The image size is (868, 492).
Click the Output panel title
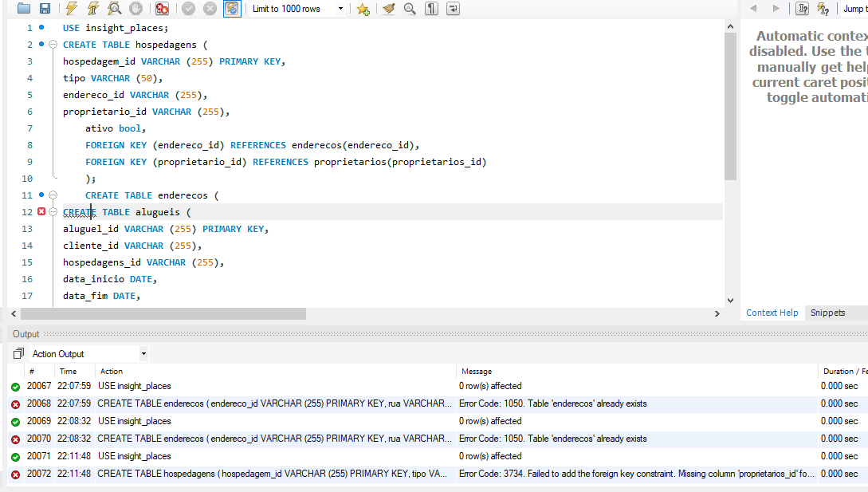26,334
